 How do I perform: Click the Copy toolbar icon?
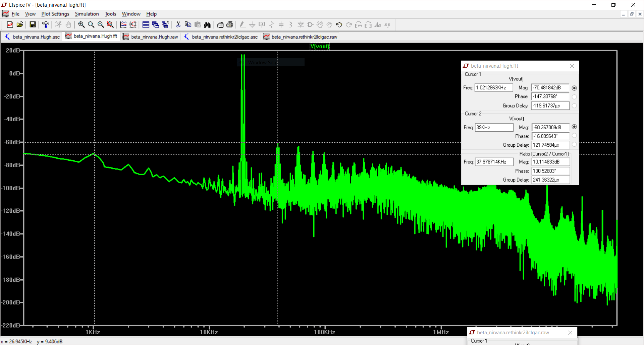click(188, 24)
